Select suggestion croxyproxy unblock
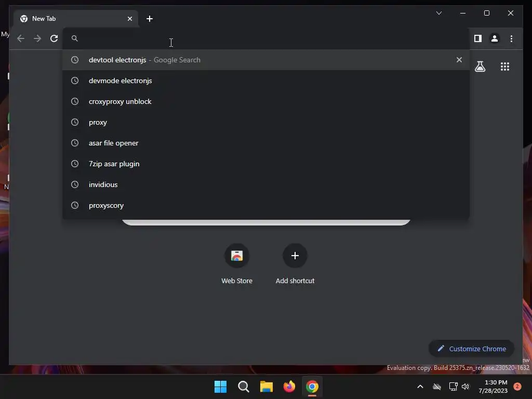 click(266, 101)
